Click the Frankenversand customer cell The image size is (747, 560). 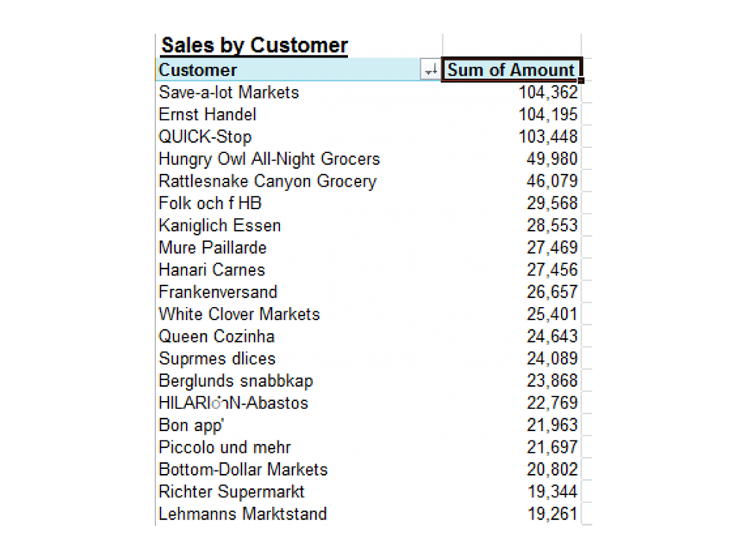[x=218, y=292]
